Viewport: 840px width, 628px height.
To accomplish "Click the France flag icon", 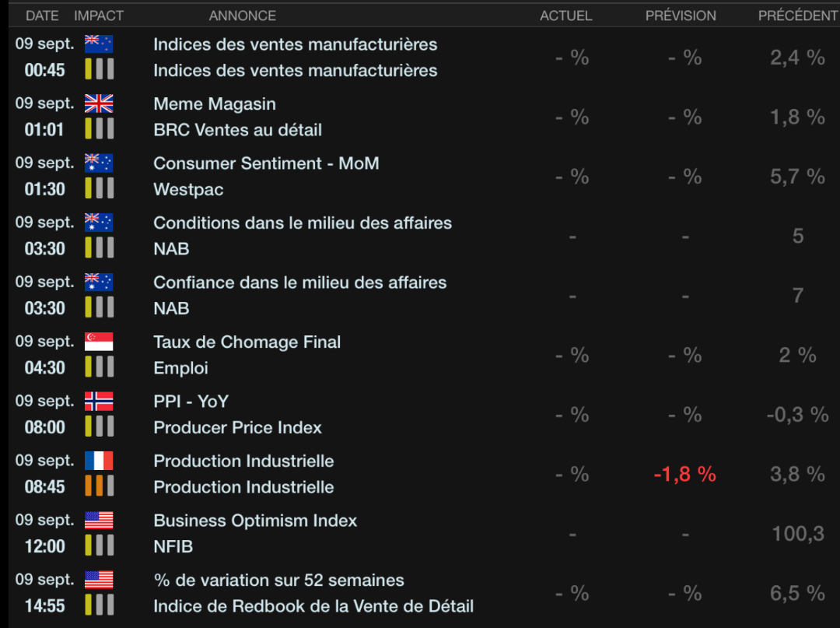I will click(x=99, y=461).
